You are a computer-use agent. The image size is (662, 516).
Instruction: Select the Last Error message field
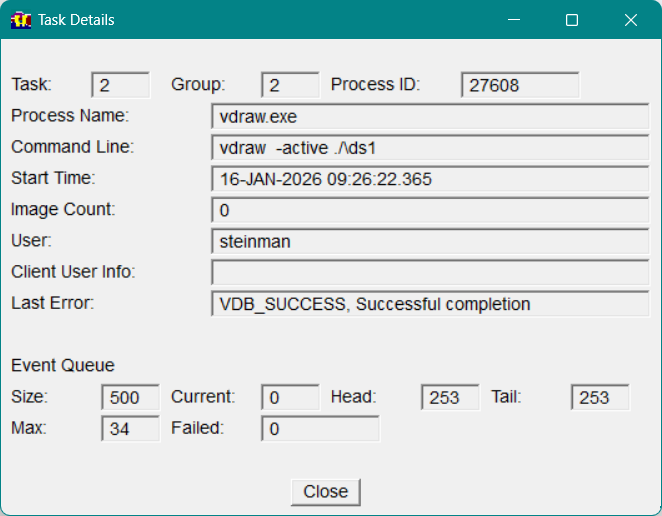pos(430,303)
